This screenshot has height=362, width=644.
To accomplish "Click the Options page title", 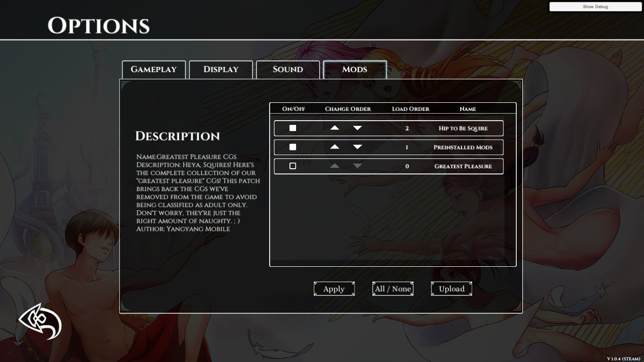I will (x=99, y=26).
